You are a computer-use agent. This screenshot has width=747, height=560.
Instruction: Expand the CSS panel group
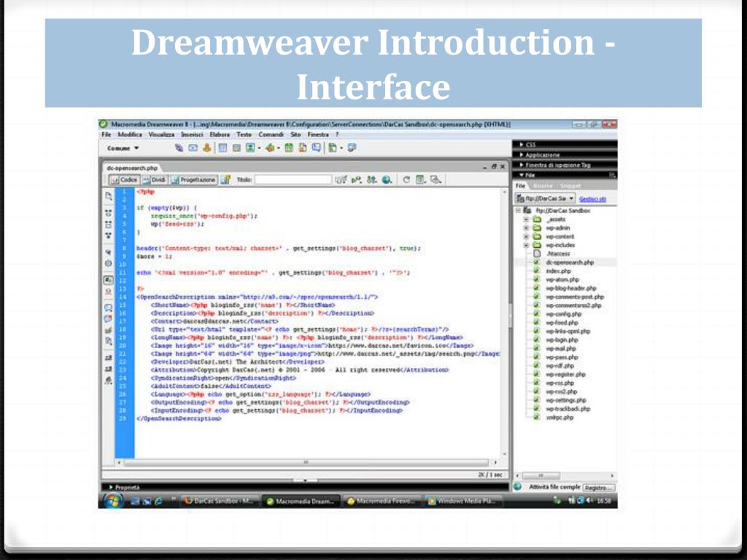pos(565,144)
